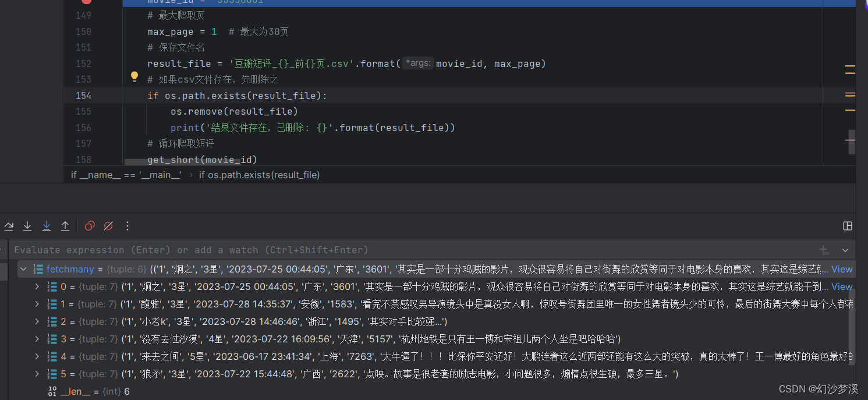
Task: Click the Step Over debugger icon
Action: (x=9, y=226)
